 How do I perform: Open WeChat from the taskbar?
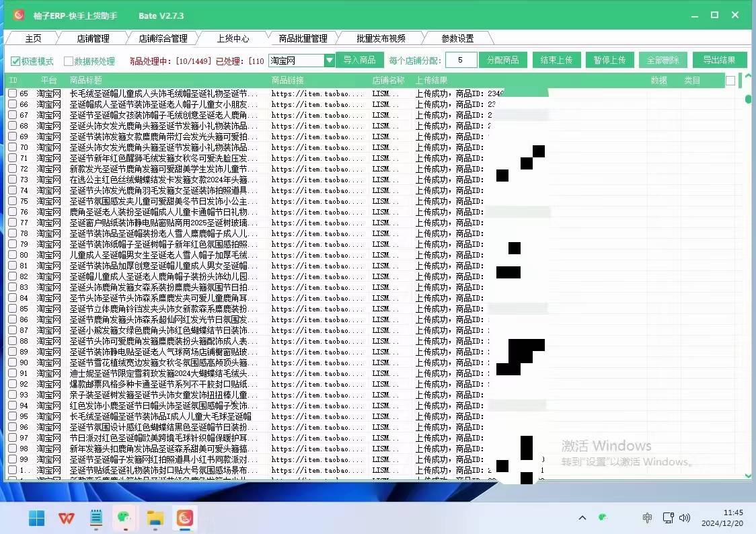pos(126,518)
